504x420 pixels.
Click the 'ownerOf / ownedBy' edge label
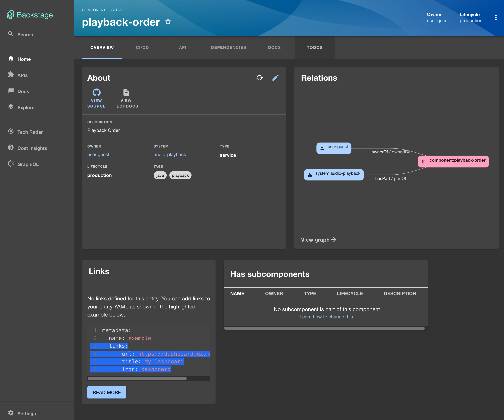point(390,152)
